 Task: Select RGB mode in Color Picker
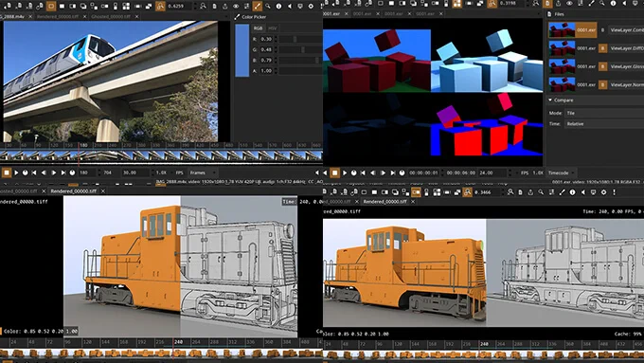pyautogui.click(x=258, y=27)
